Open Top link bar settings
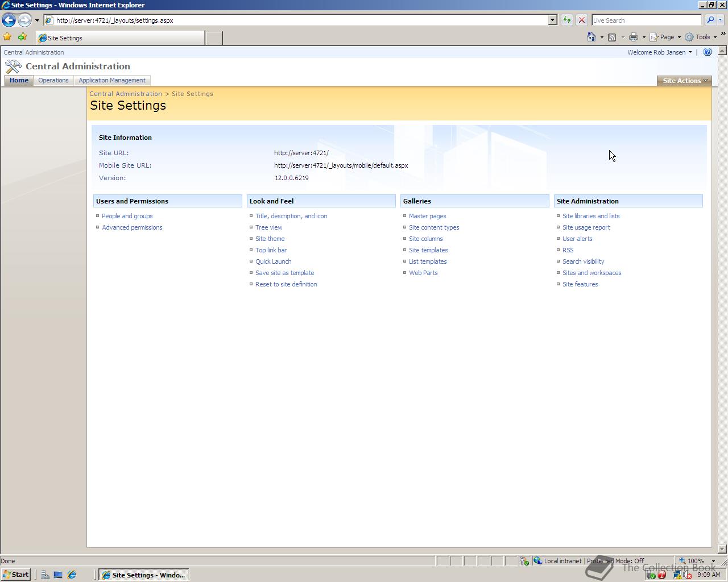The width and height of the screenshot is (728, 582). (x=271, y=250)
